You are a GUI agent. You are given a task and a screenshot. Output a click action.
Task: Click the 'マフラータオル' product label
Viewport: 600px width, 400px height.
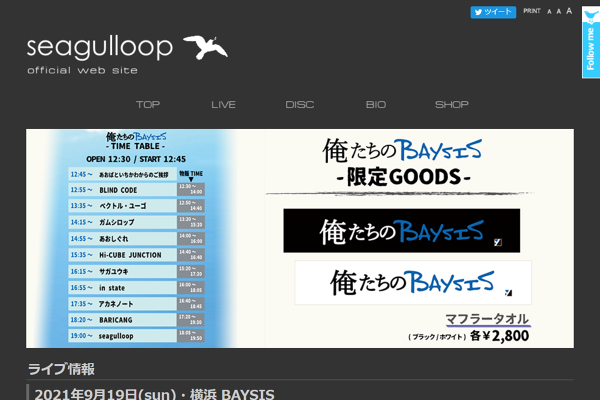(x=487, y=319)
